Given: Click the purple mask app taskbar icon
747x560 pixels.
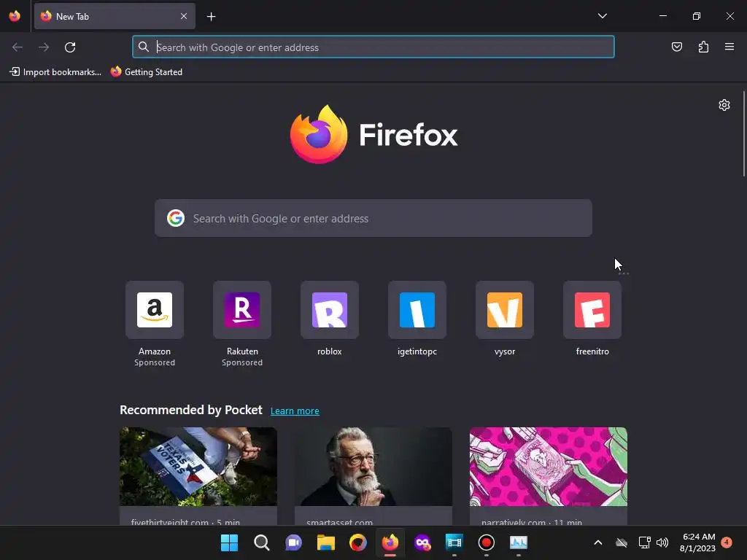Looking at the screenshot, I should click(x=422, y=542).
